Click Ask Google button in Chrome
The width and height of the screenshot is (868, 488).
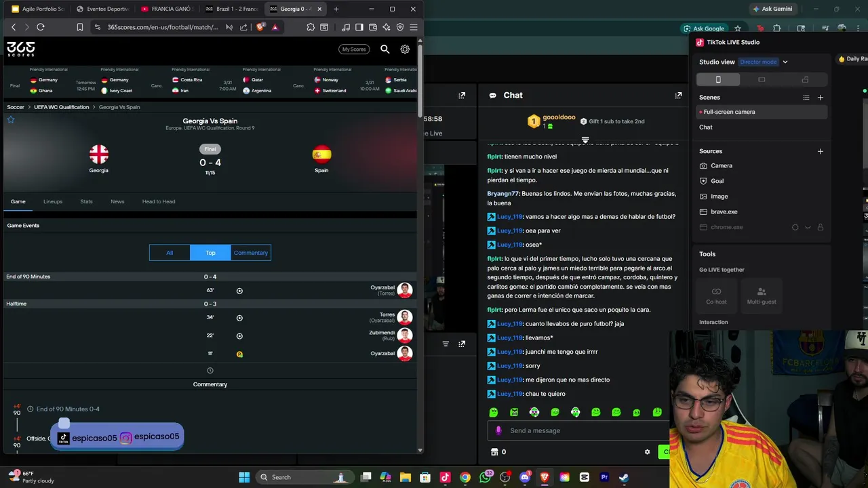[x=704, y=28]
